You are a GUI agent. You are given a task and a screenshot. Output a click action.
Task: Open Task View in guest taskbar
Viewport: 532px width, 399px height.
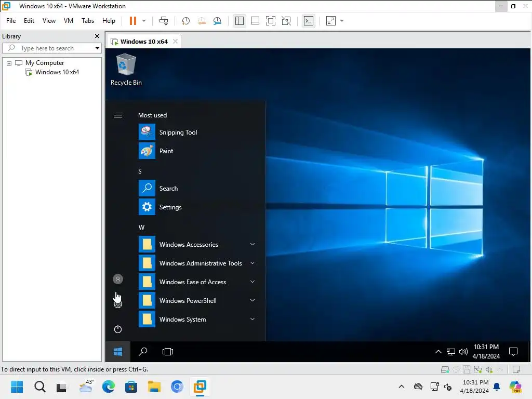coord(168,352)
